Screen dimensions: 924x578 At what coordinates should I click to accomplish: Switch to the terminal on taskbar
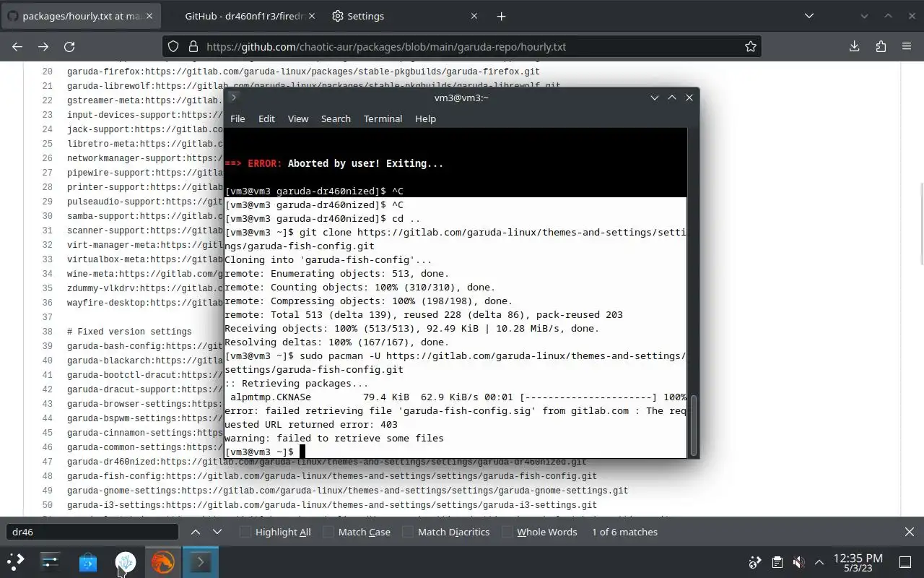point(200,561)
